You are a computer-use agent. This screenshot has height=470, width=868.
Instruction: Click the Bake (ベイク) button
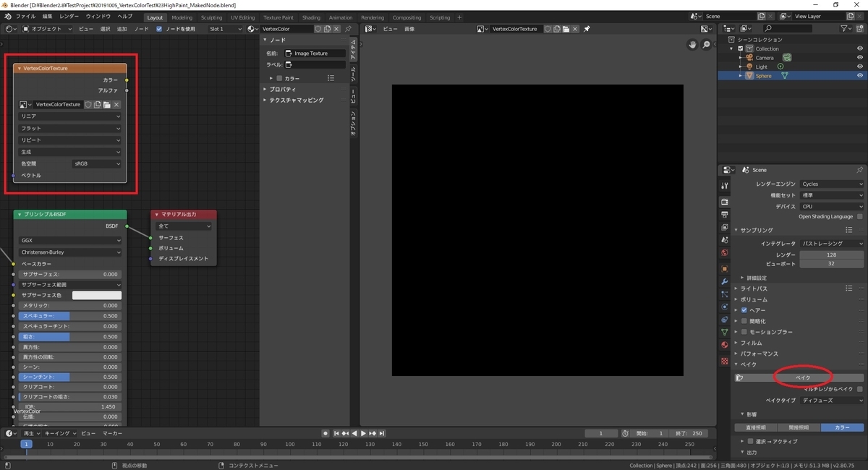(800, 377)
